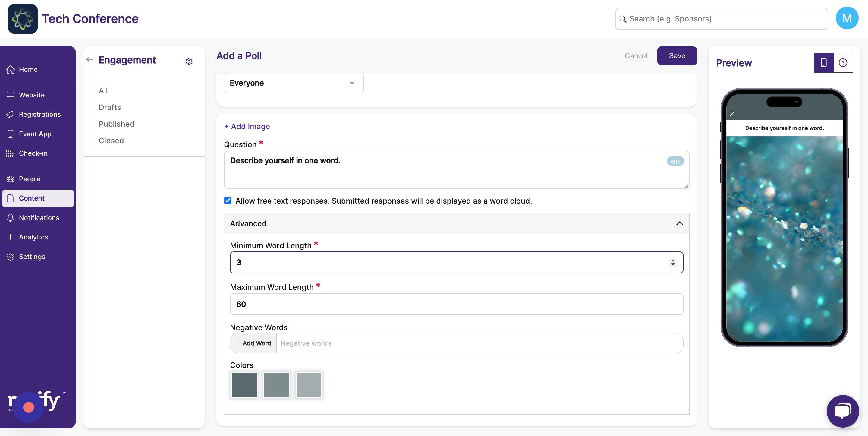Pick the darkest gray color swatch

tap(244, 385)
